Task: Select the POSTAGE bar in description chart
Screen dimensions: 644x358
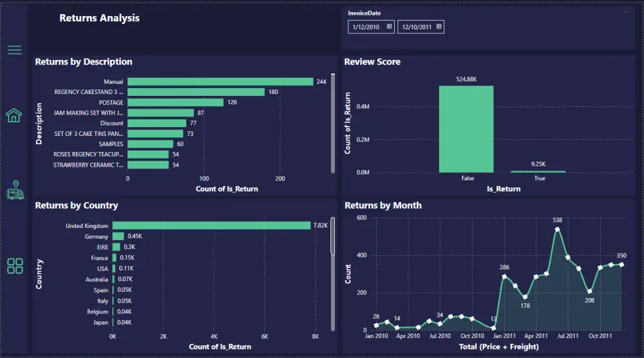Action: tap(175, 102)
